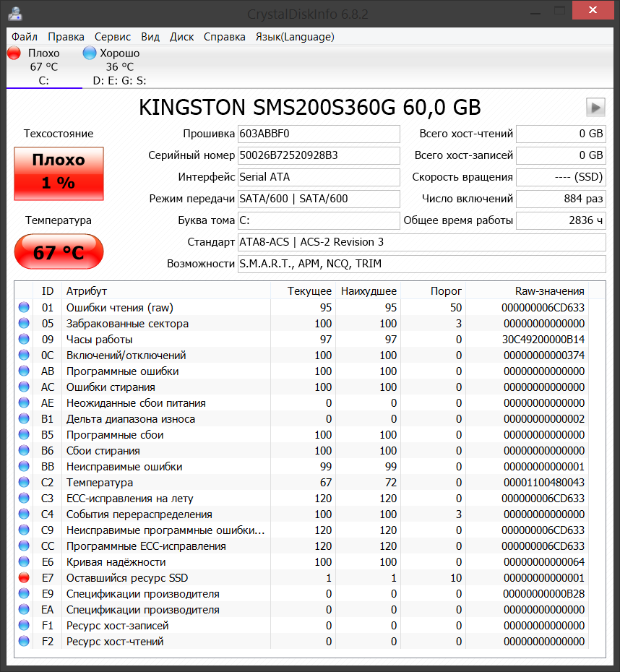620x672 pixels.
Task: Click the transfer mode field SATA/600 | SATA/600
Action: point(319,199)
